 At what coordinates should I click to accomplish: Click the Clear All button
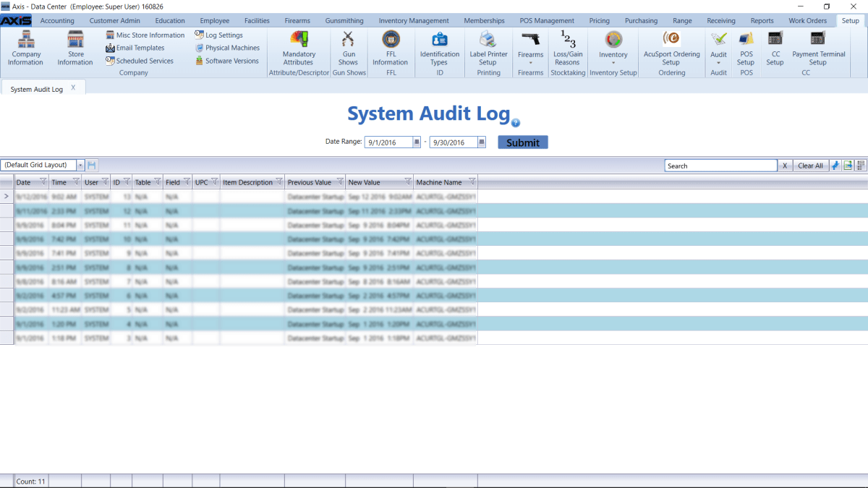tap(809, 165)
